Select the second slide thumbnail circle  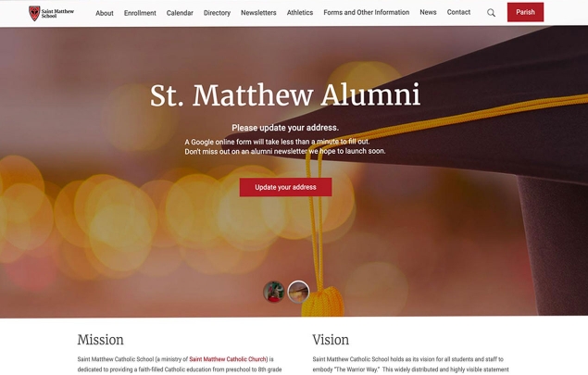click(x=298, y=292)
